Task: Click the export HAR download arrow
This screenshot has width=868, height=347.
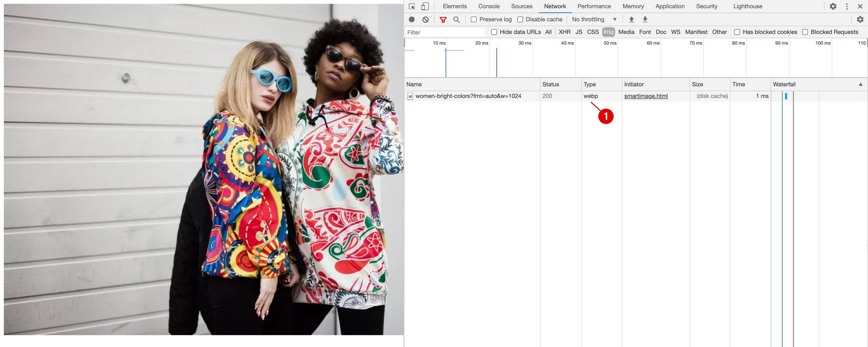Action: [645, 19]
